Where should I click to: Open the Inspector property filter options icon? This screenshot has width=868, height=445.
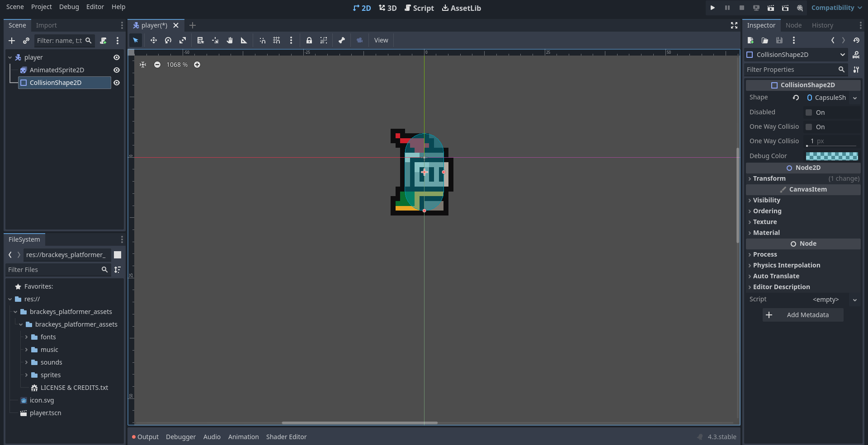[856, 70]
